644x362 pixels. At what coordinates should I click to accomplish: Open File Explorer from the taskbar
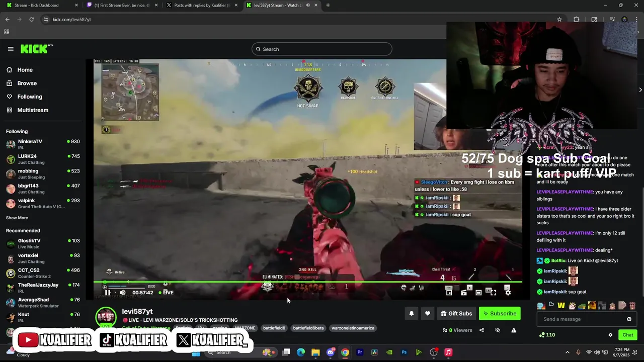tap(315, 352)
